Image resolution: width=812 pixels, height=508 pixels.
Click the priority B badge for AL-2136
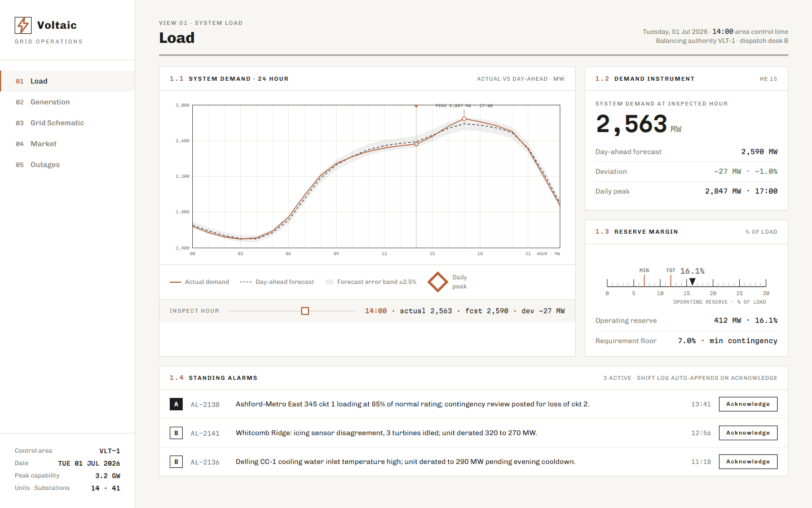176,462
